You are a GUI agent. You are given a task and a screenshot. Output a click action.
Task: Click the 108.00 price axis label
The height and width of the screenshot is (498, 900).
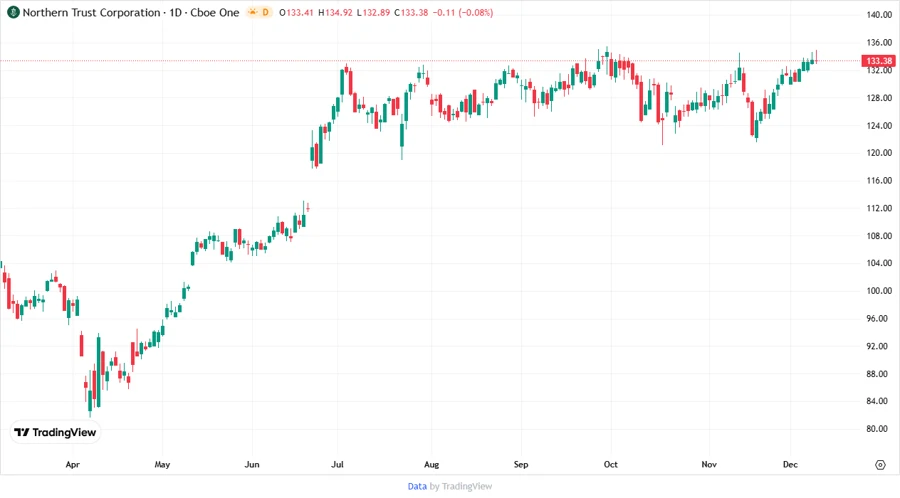[x=879, y=235]
